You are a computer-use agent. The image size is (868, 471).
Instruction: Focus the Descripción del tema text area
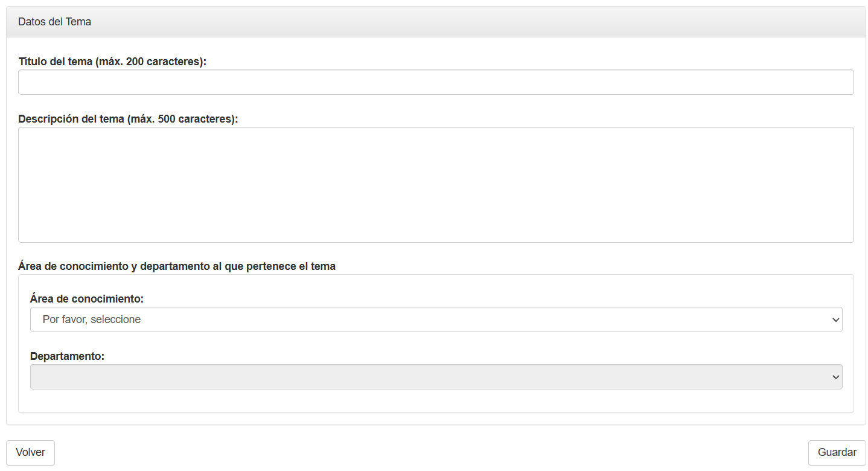436,184
